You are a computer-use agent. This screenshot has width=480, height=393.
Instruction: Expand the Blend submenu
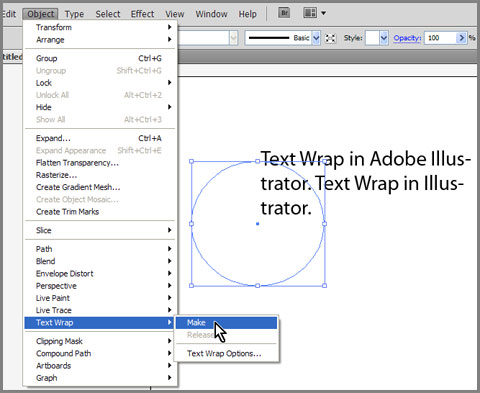pos(100,261)
